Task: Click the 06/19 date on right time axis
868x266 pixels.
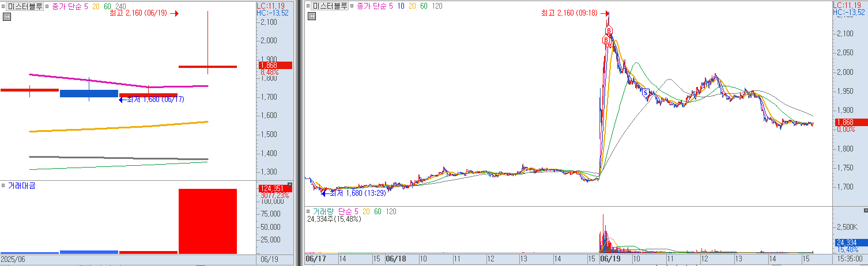Action: (610, 259)
